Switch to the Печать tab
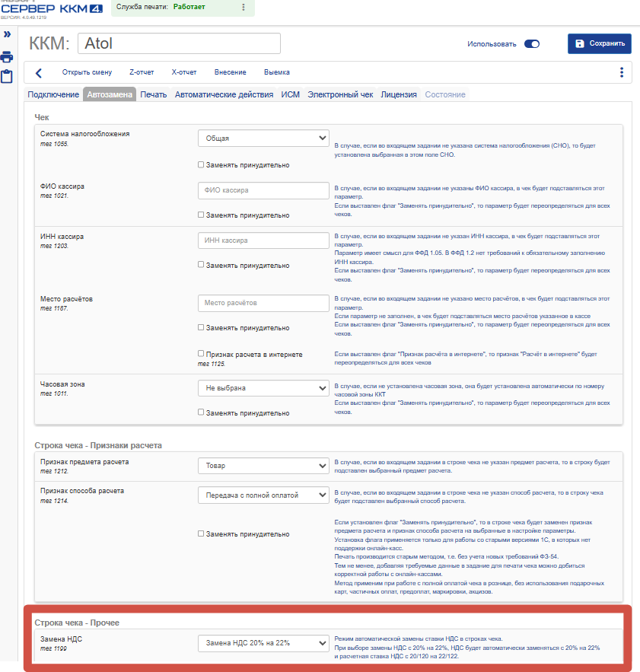640x672 pixels. (x=154, y=94)
